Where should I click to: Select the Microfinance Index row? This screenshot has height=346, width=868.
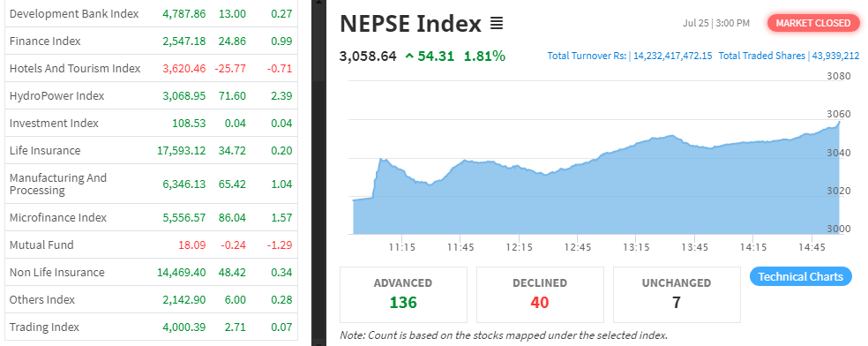pyautogui.click(x=151, y=217)
